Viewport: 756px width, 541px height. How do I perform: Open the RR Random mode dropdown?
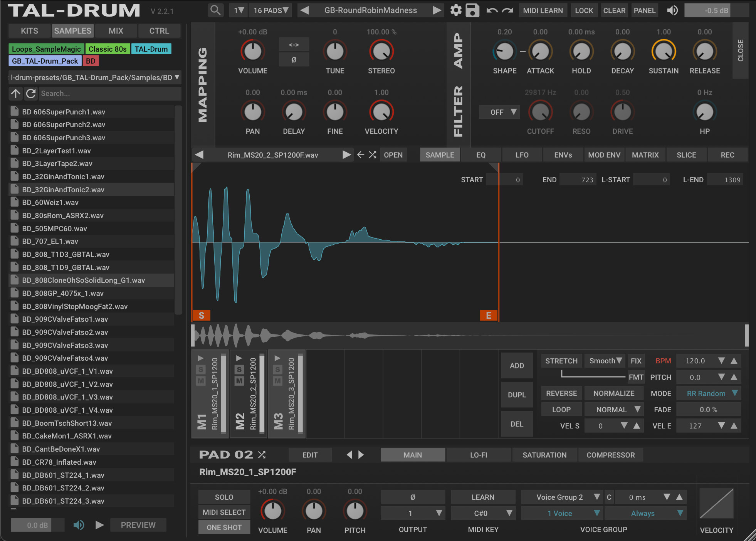(x=709, y=393)
